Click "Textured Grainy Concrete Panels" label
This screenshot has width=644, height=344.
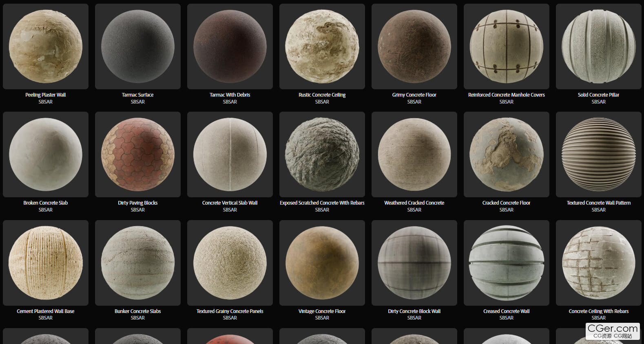point(230,311)
